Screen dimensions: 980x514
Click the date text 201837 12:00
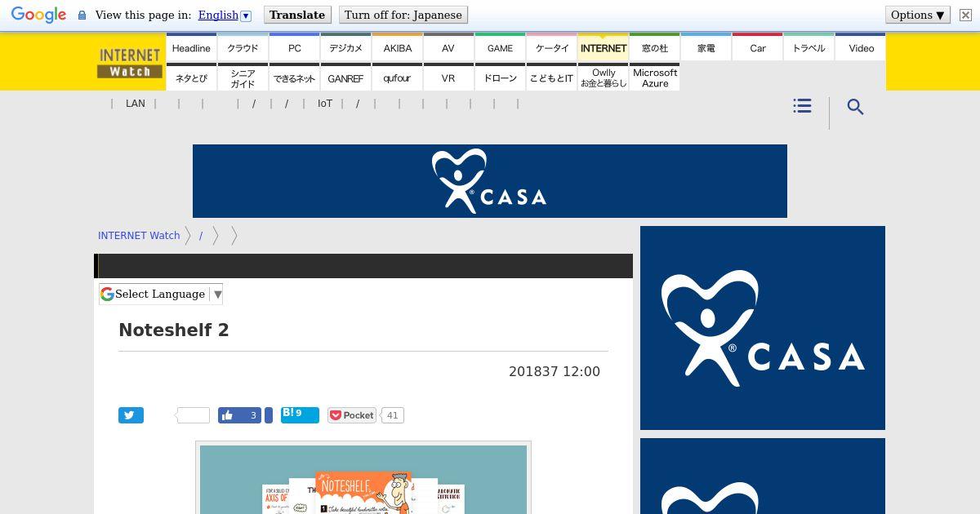click(x=555, y=372)
